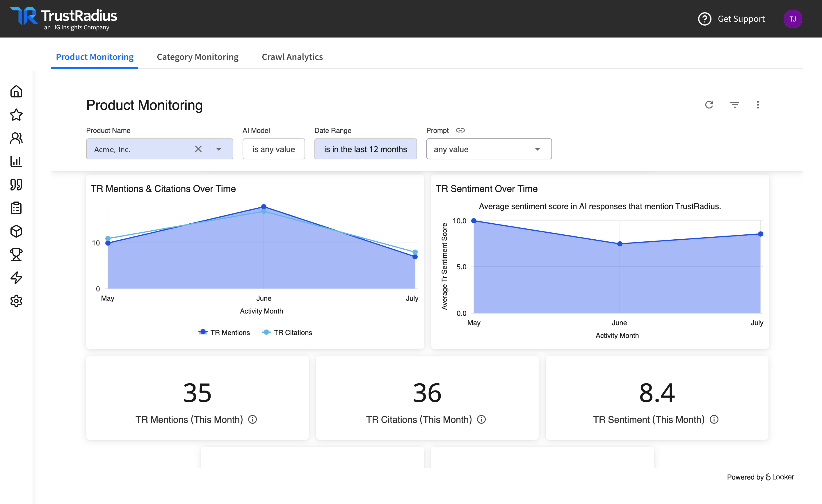Screen dimensions: 822x504
Task: Toggle the dashboard filters icon
Action: click(734, 105)
